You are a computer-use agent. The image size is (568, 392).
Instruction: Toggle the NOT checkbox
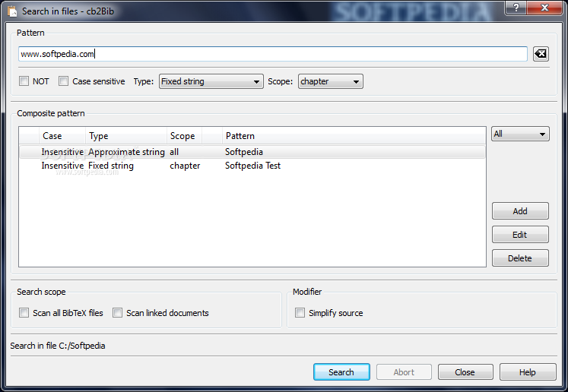tap(24, 81)
